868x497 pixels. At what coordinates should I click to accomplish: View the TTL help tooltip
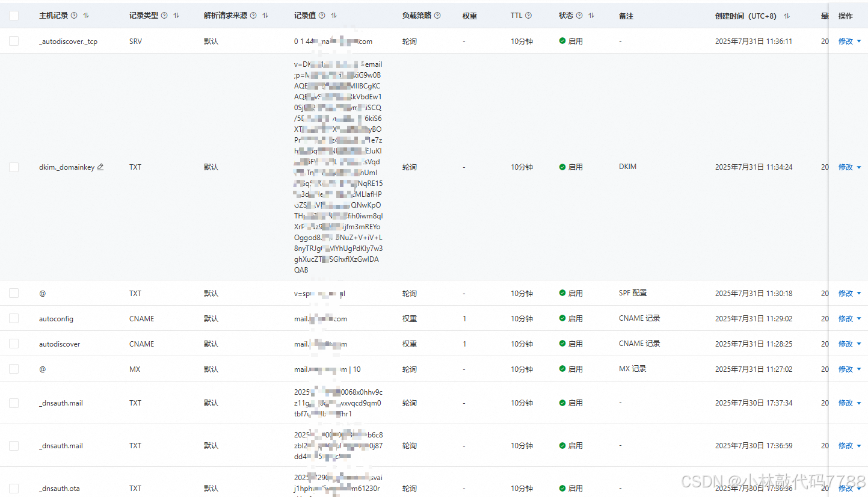529,15
